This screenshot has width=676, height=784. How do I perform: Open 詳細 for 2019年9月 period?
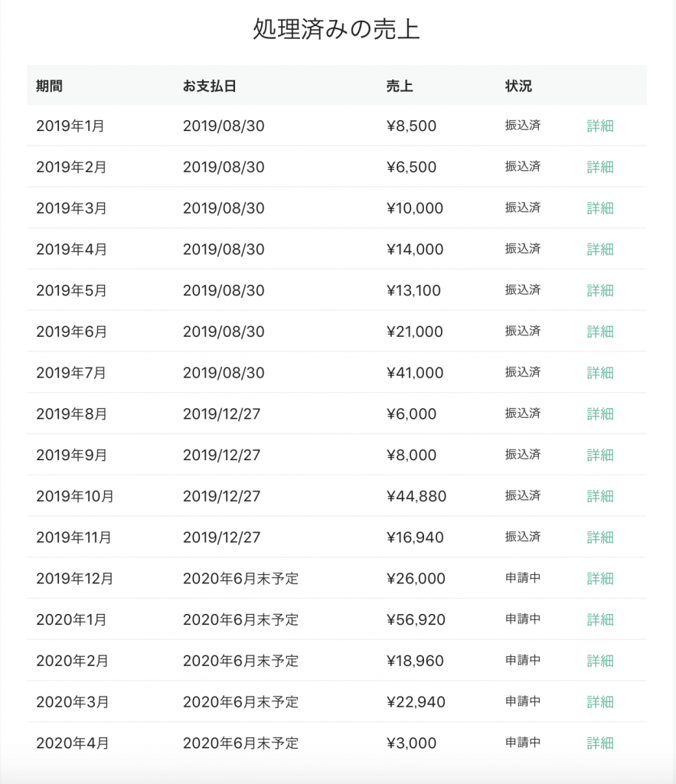coord(600,456)
